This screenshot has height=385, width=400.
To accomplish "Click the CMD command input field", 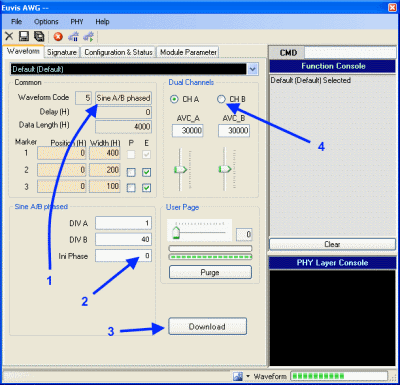I will pos(350,53).
